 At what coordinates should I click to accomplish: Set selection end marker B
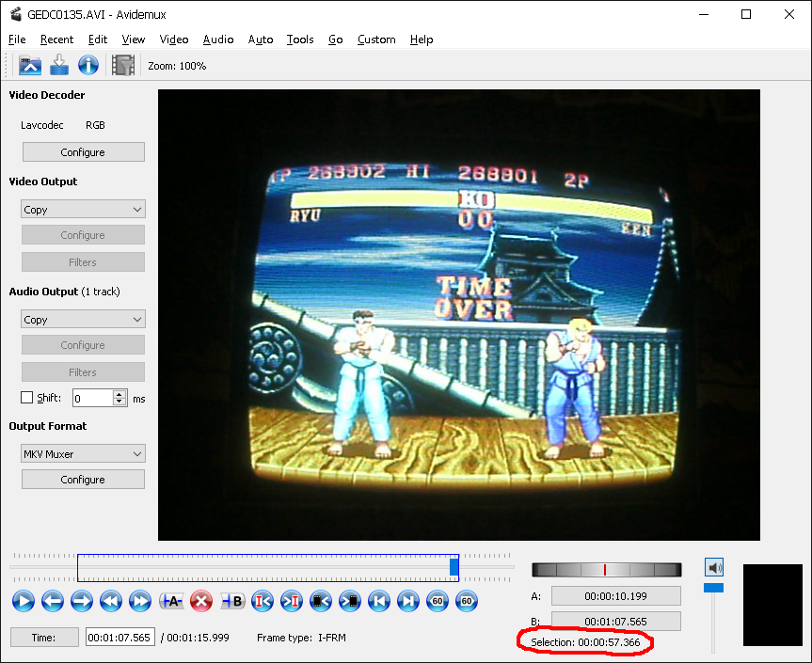[232, 602]
